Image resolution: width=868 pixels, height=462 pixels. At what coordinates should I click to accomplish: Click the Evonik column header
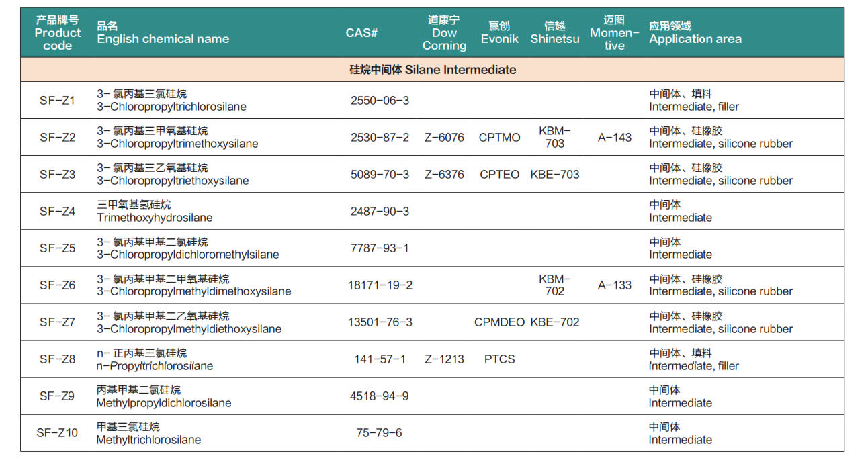pos(499,33)
